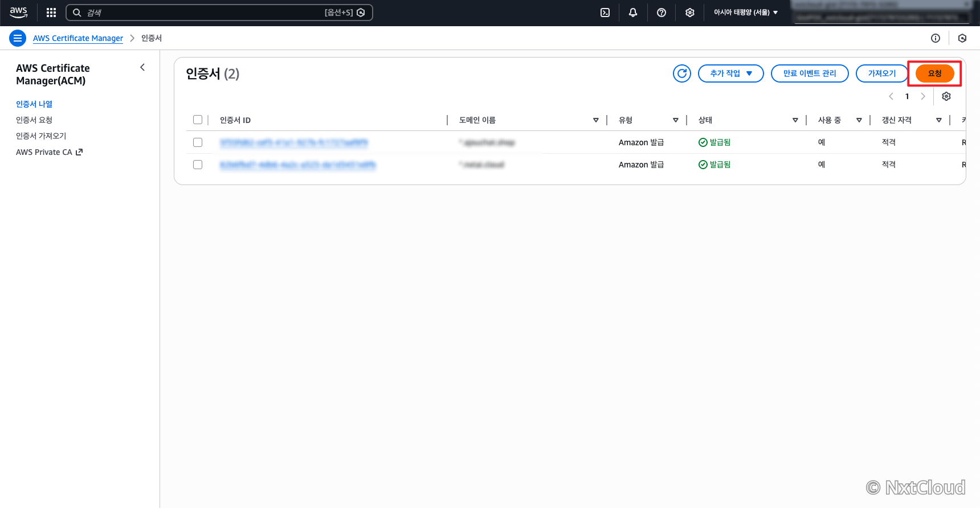Screen dimensions: 980x508
Task: Open the info panel icon
Action: click(x=936, y=38)
